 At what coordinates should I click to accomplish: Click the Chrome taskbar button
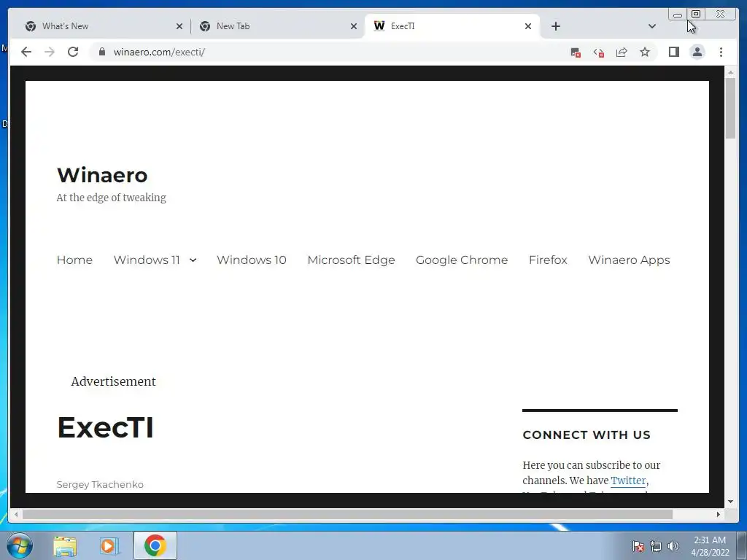coord(155,545)
